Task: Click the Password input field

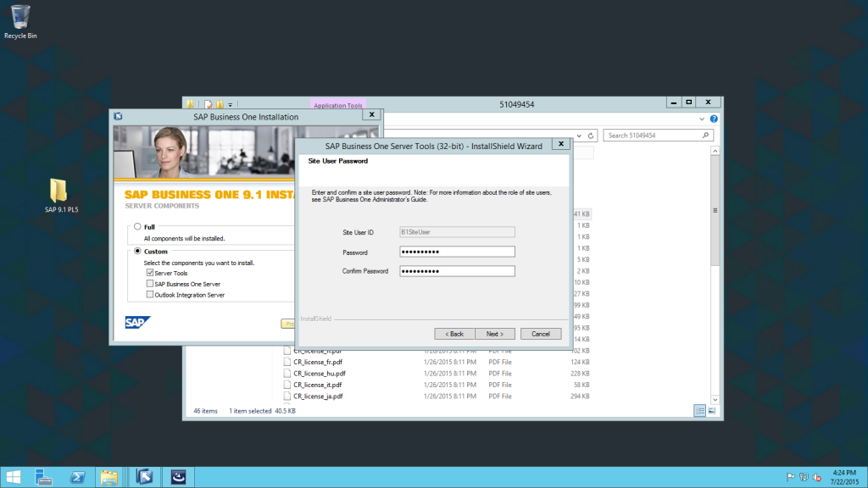Action: [457, 252]
